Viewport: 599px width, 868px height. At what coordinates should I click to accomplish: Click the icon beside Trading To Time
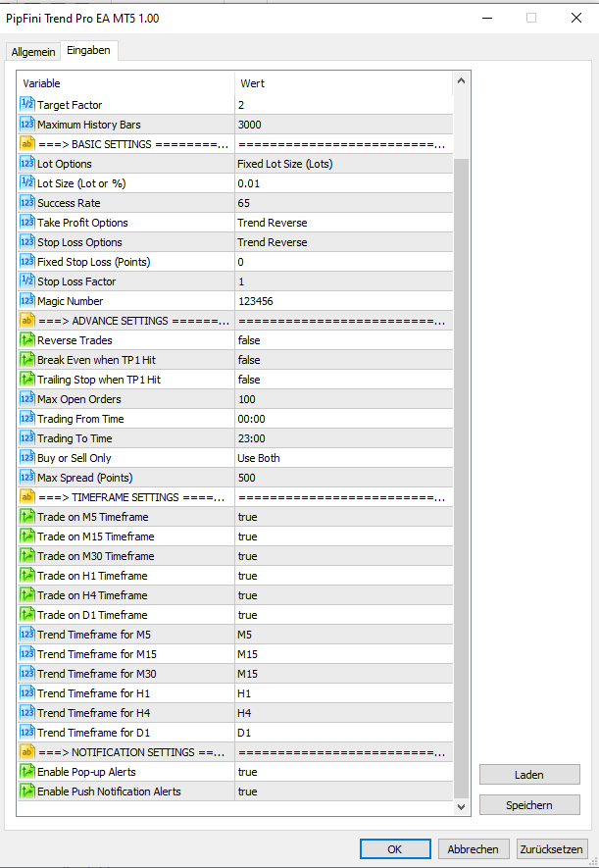coord(27,437)
